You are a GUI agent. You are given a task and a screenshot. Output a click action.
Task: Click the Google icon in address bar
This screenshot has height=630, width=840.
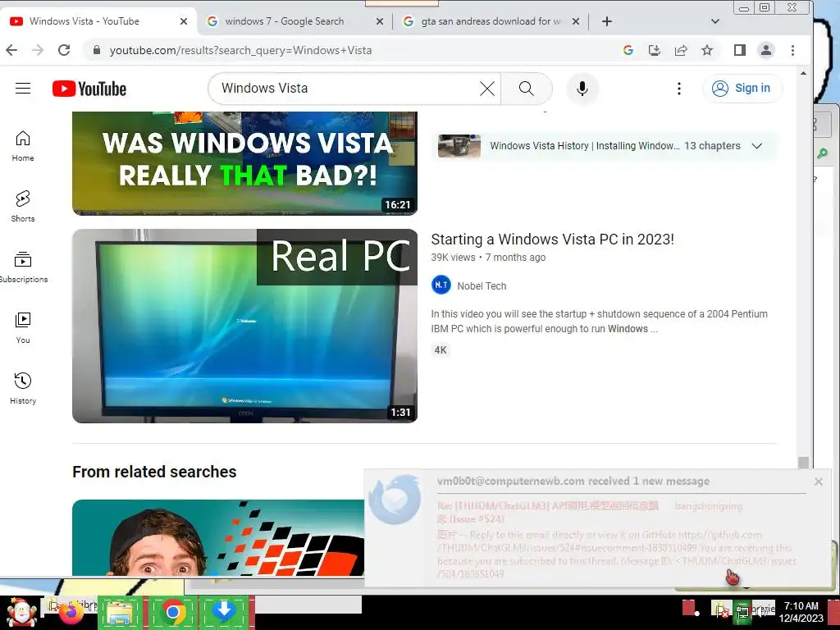[628, 50]
